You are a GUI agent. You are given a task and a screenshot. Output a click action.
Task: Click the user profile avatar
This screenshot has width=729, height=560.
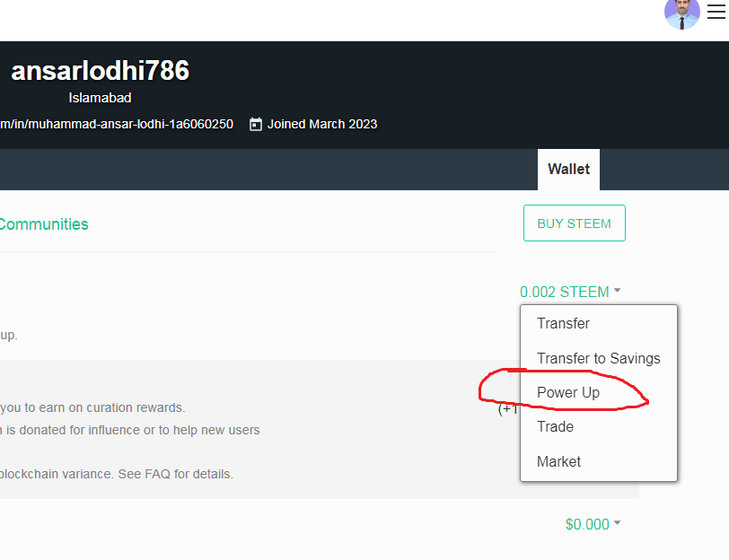click(682, 13)
